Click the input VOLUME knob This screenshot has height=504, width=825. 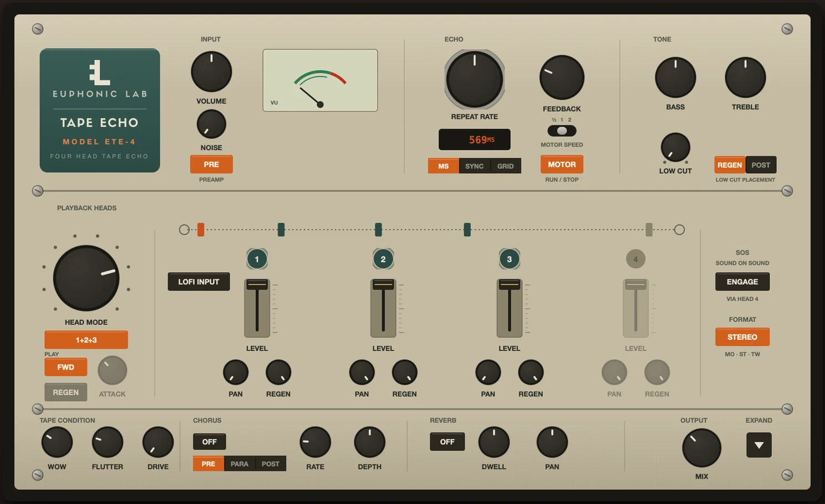(212, 72)
